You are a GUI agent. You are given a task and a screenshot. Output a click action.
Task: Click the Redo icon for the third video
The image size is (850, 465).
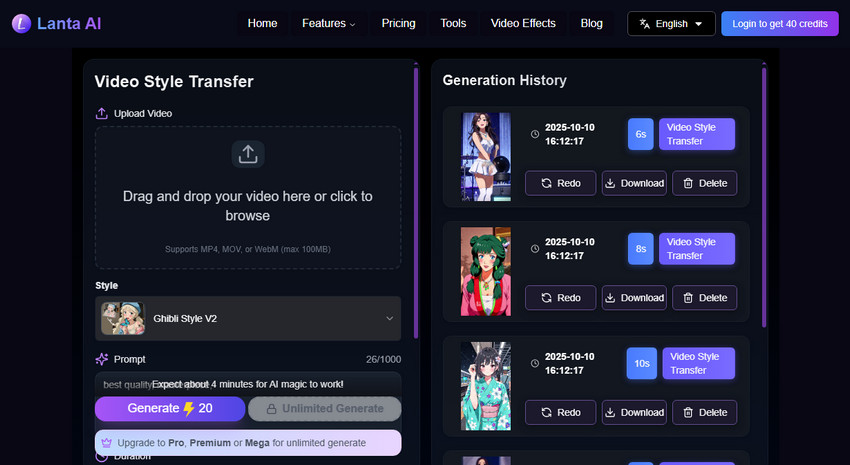[546, 412]
